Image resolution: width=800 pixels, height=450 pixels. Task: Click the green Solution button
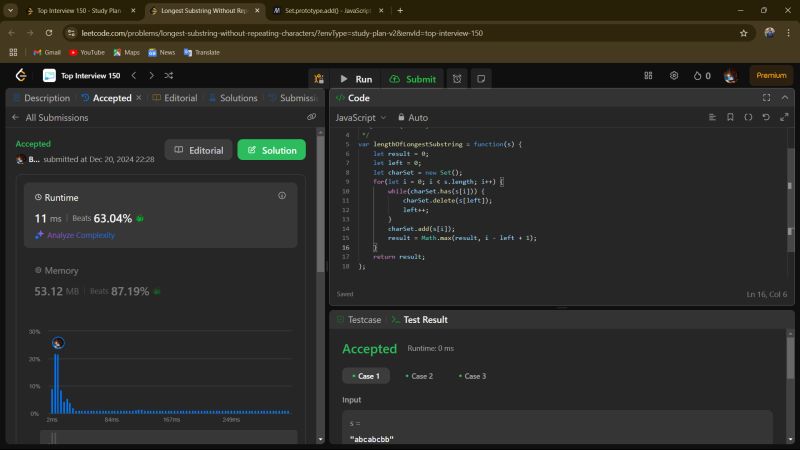271,150
